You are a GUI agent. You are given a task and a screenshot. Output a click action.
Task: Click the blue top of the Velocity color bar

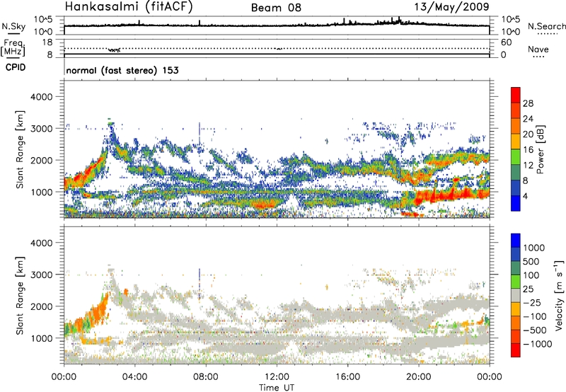[x=516, y=241]
